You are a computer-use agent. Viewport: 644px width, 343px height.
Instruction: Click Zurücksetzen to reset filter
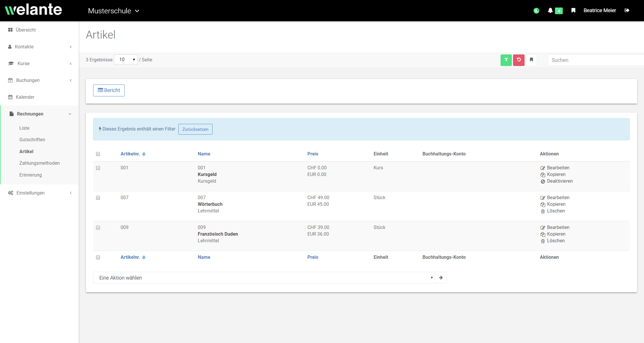[195, 129]
